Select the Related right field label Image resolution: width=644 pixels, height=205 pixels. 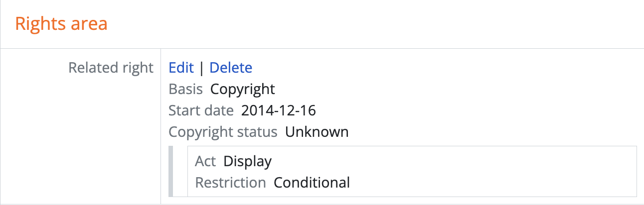(111, 68)
